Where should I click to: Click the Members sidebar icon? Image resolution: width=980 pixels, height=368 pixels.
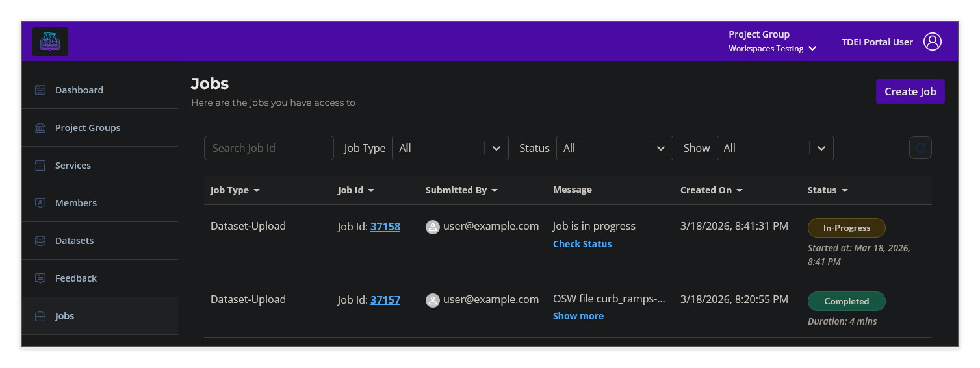(x=40, y=203)
